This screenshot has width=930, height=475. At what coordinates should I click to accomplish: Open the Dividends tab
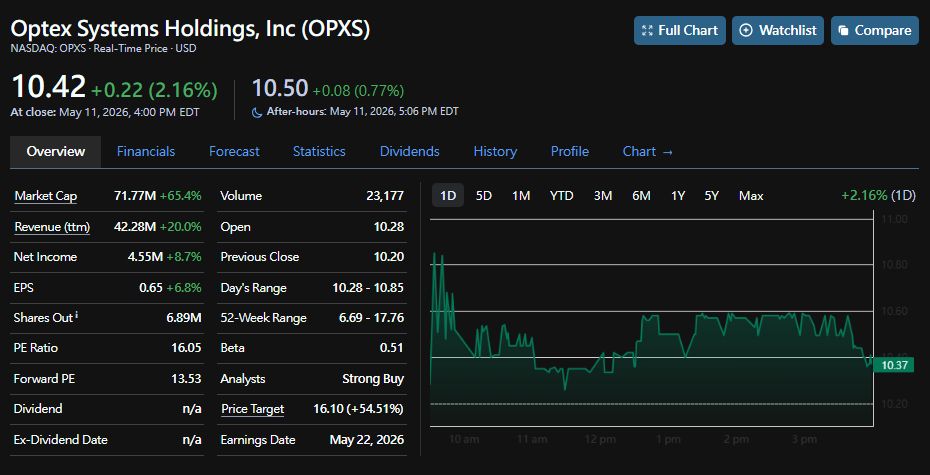click(x=410, y=152)
